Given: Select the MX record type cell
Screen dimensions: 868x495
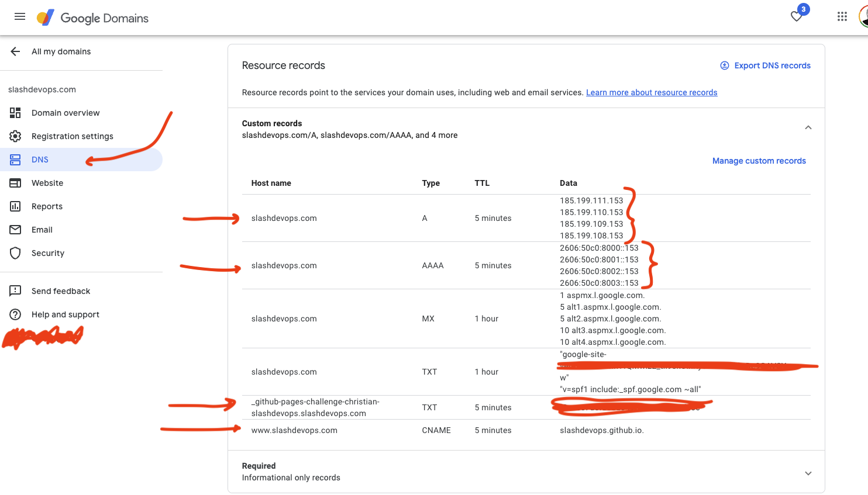Looking at the screenshot, I should (428, 319).
